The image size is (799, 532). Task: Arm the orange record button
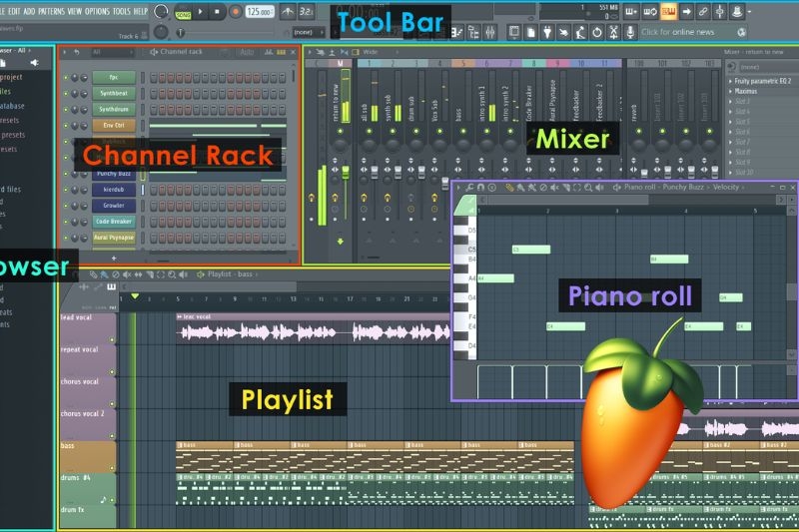pos(235,11)
